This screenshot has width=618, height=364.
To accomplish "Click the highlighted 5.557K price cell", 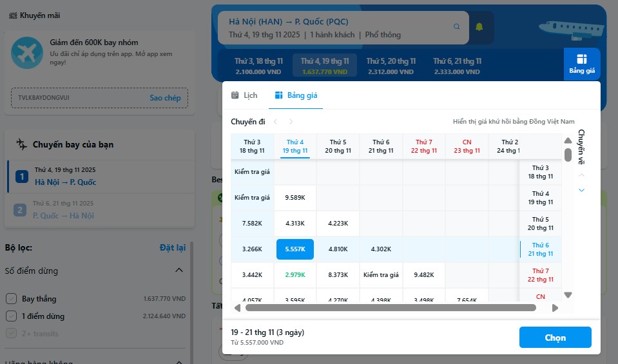I will (295, 249).
